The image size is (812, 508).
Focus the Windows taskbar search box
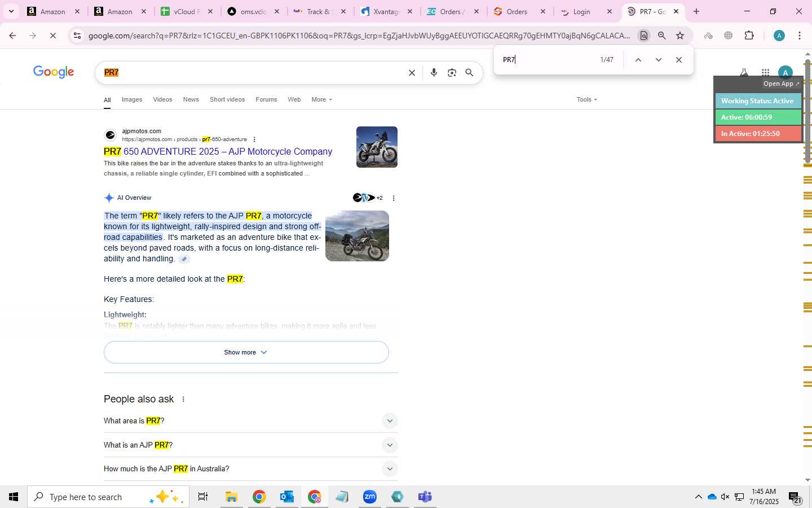[108, 497]
